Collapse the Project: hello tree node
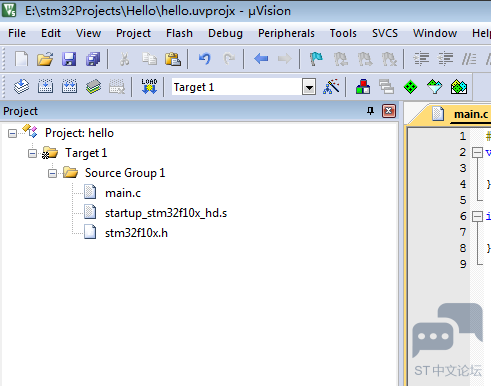Image resolution: width=491 pixels, height=386 pixels. click(x=12, y=134)
